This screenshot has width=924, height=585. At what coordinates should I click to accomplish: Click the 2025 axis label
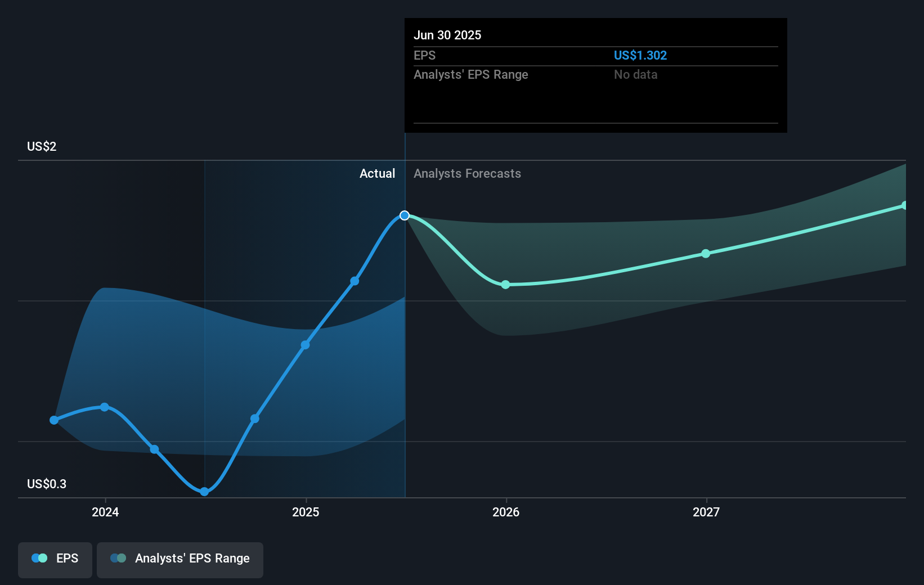click(x=306, y=512)
